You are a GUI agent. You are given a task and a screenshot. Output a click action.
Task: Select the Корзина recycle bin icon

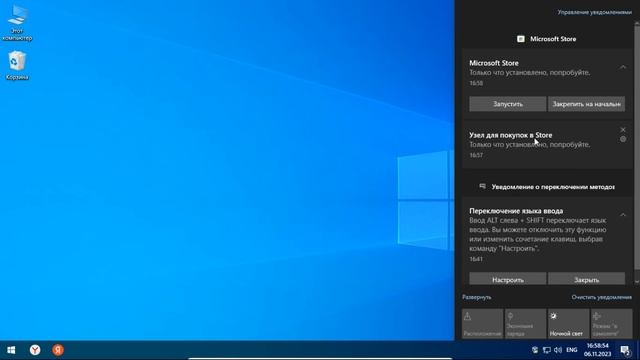[17, 65]
